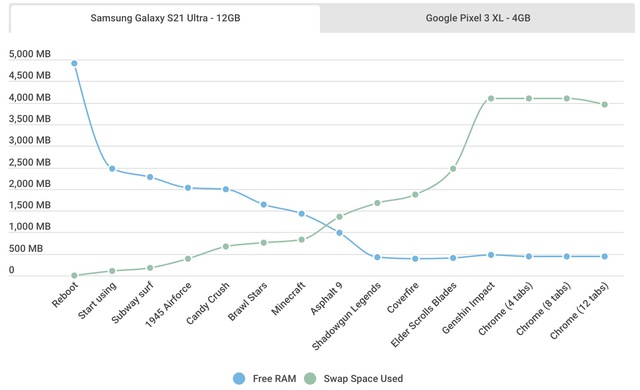Toggle Swap Space Used legend series

click(354, 379)
